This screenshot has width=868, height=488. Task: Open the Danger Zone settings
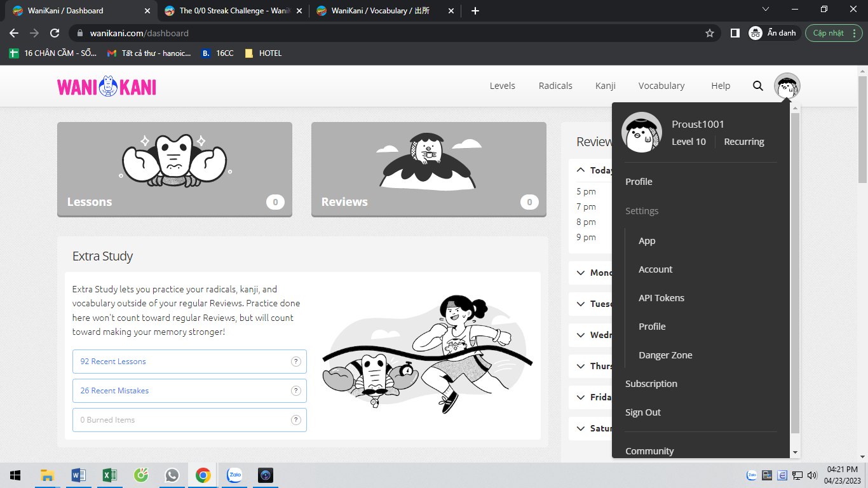(x=665, y=355)
